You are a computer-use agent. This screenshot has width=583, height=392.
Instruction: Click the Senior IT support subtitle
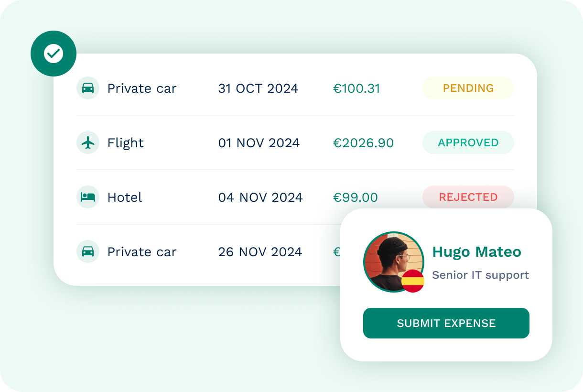click(x=480, y=275)
